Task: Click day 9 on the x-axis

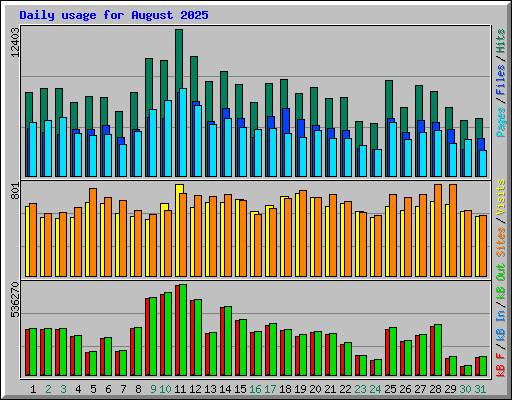Action: coord(153,389)
